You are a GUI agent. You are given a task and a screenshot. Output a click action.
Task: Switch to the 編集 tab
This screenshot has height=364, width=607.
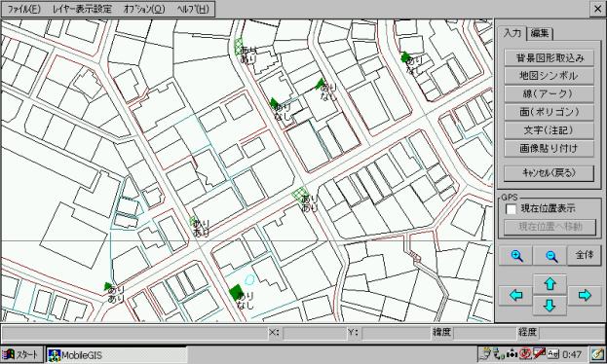pos(540,33)
